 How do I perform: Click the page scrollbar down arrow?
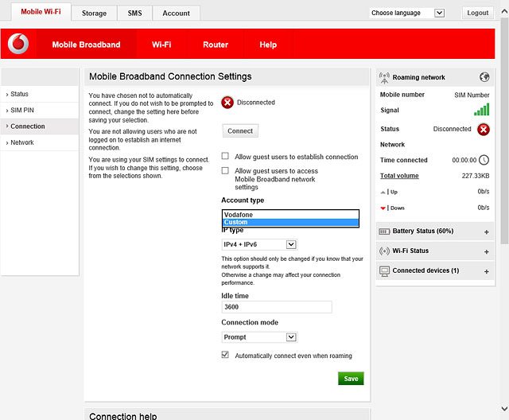point(504,408)
